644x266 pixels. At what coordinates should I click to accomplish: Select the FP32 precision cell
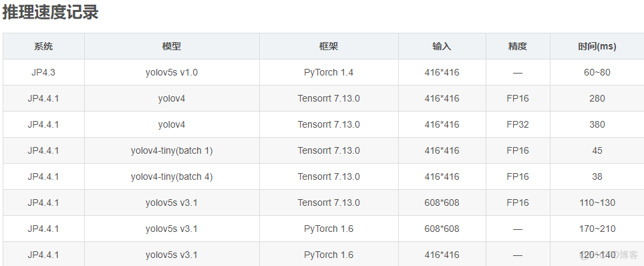518,124
